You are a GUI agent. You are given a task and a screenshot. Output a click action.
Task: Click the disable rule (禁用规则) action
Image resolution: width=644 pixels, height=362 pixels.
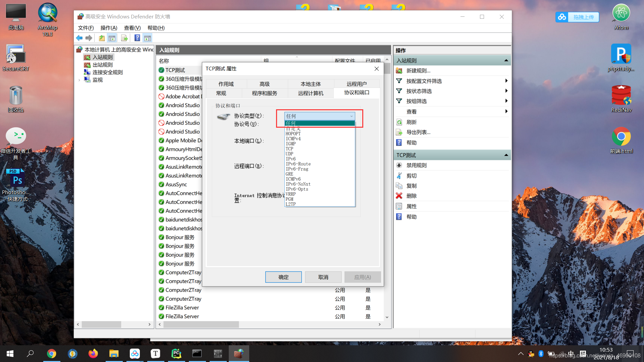(416, 165)
